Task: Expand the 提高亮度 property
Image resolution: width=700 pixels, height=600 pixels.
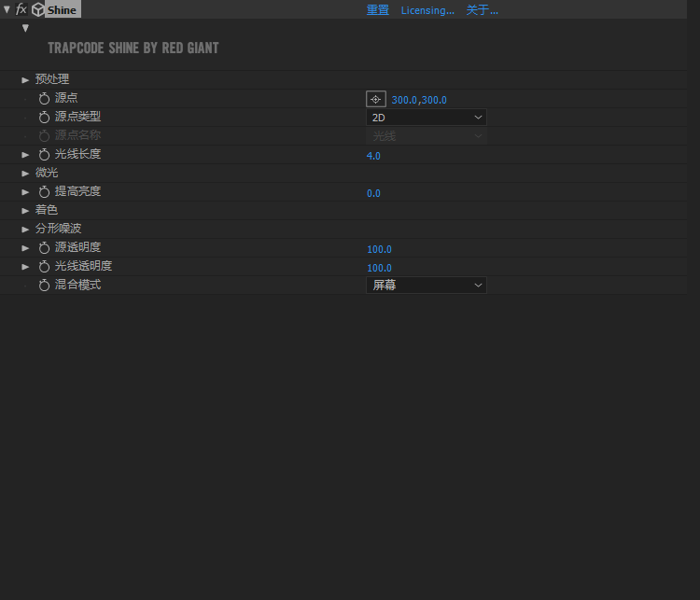Action: click(25, 192)
